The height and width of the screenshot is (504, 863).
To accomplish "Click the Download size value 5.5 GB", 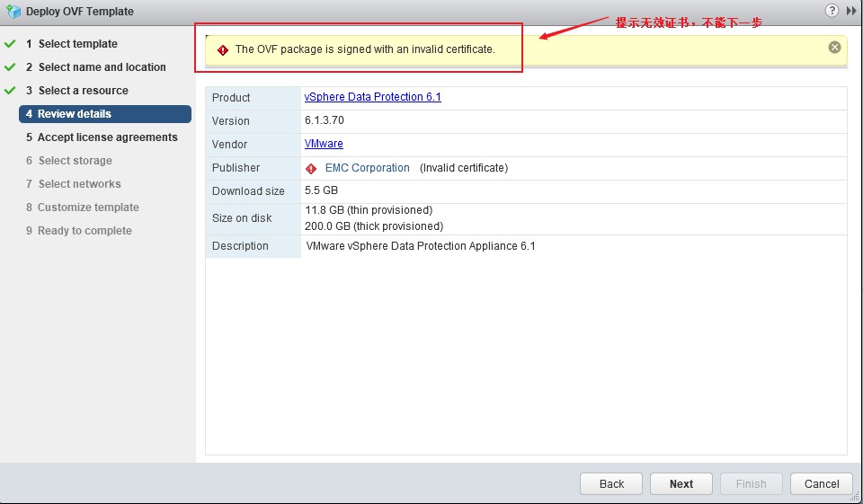I will [322, 190].
